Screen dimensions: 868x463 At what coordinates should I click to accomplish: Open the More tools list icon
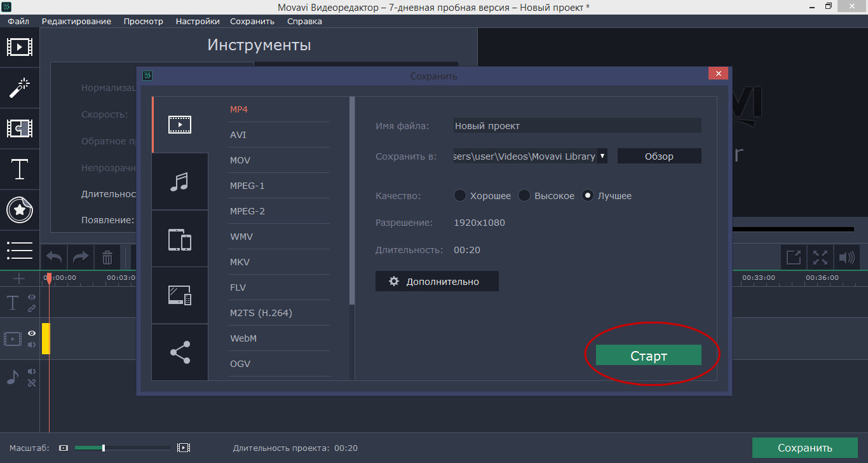click(x=20, y=250)
